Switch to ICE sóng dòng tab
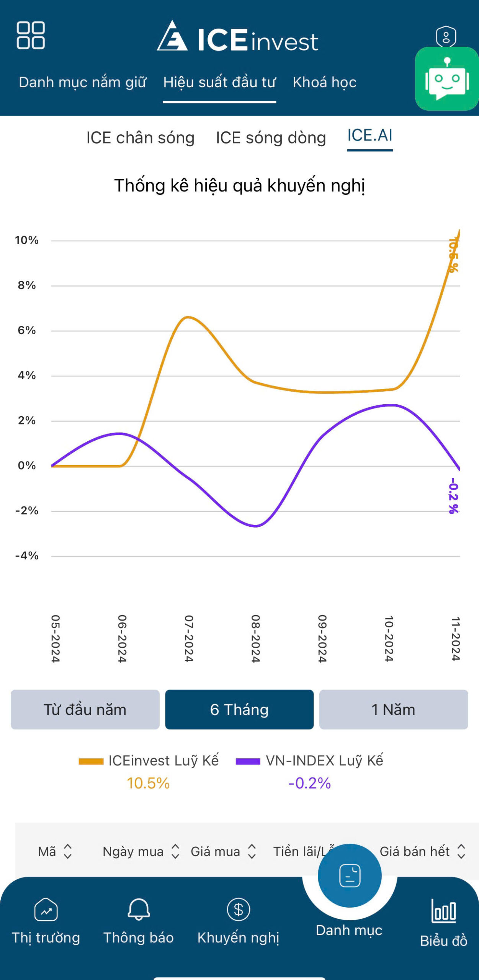The image size is (479, 980). (271, 138)
